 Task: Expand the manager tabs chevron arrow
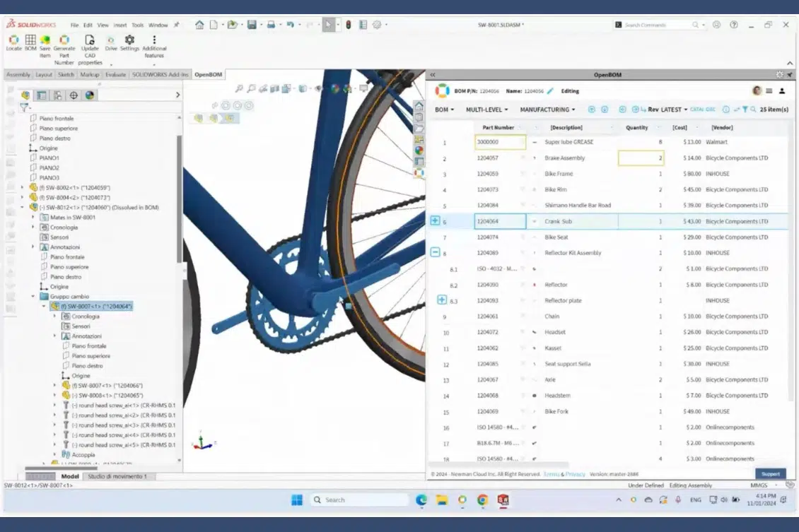point(177,95)
